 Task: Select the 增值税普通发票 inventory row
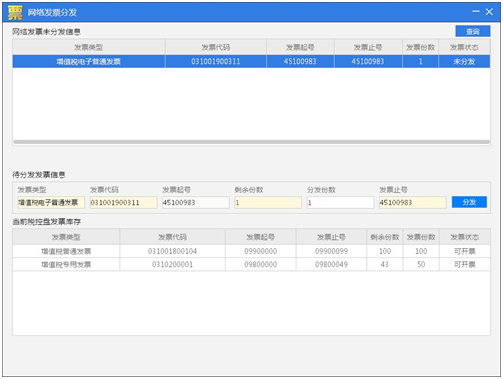251,251
